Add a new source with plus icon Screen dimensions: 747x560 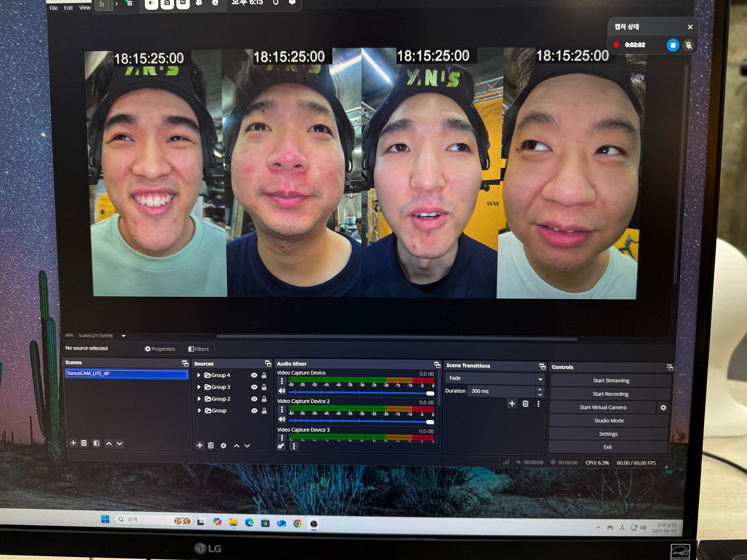coord(200,445)
